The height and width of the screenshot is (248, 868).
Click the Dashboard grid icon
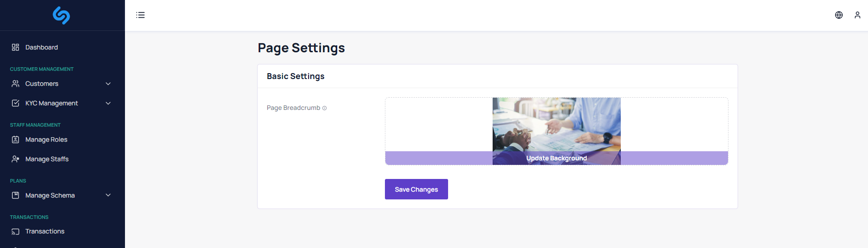click(x=15, y=47)
